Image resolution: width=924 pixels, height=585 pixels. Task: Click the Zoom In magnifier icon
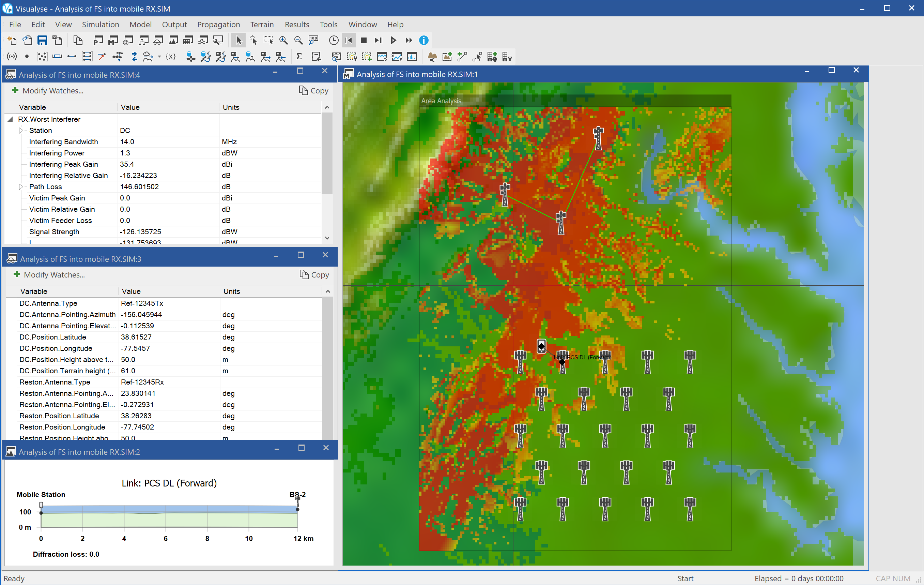coord(283,40)
